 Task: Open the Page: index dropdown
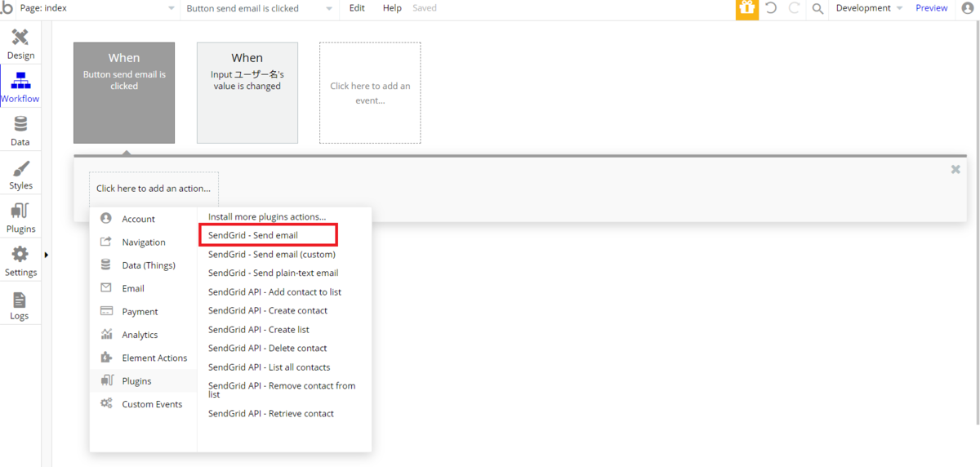click(x=98, y=8)
